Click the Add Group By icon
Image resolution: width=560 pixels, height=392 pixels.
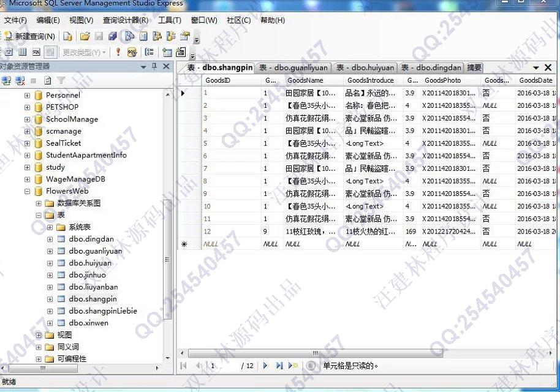(149, 52)
